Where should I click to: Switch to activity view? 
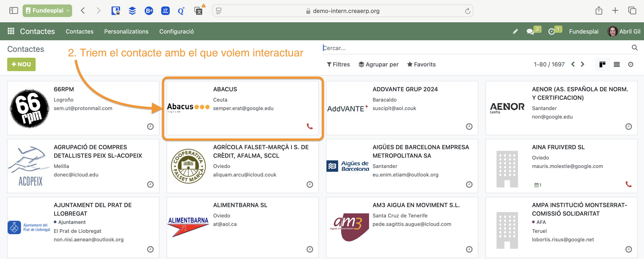coord(631,64)
